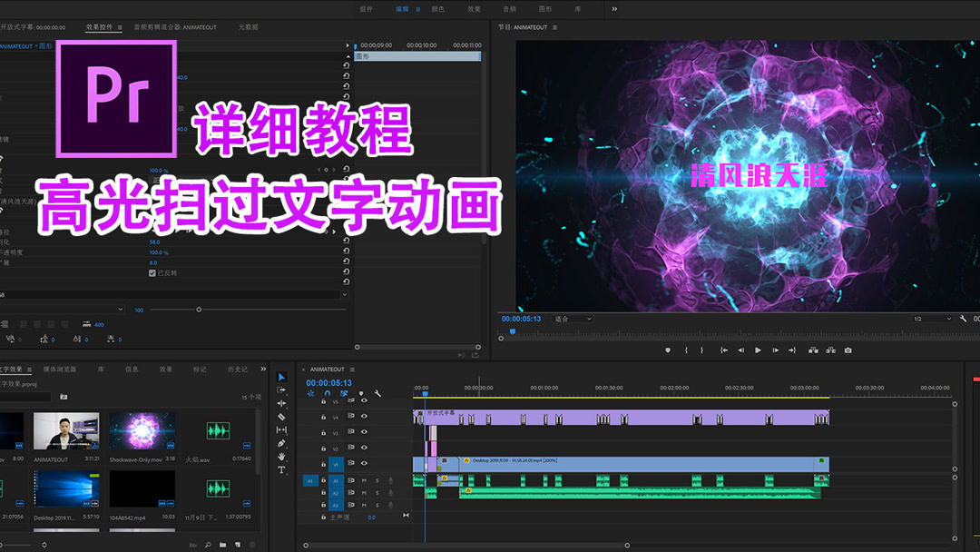The height and width of the screenshot is (552, 980).
Task: Click the slider handle near the 100 value
Action: (x=199, y=310)
